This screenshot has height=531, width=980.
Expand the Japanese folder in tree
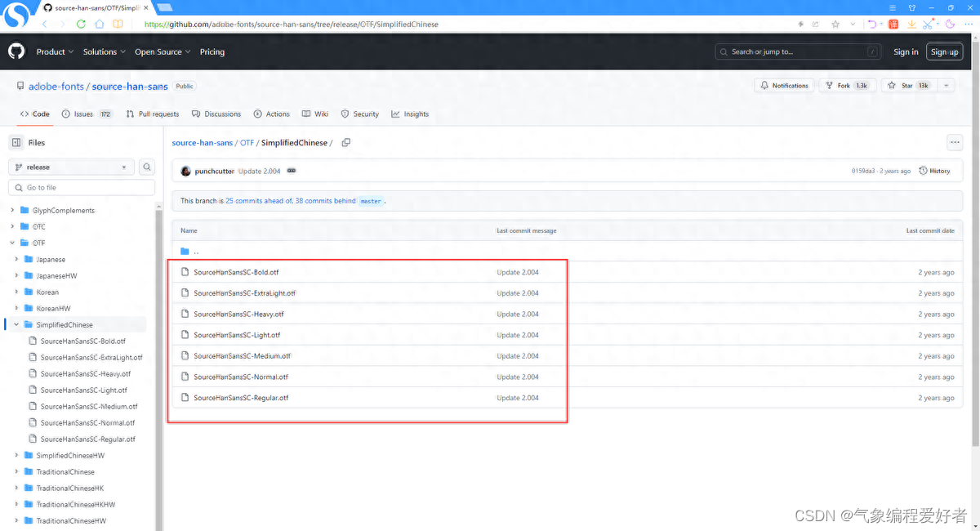17,260
